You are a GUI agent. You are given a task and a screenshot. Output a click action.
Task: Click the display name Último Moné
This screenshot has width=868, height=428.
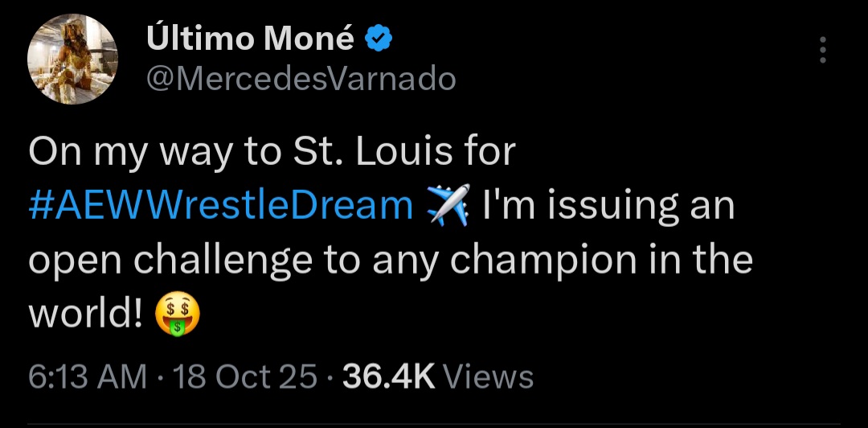coord(250,38)
